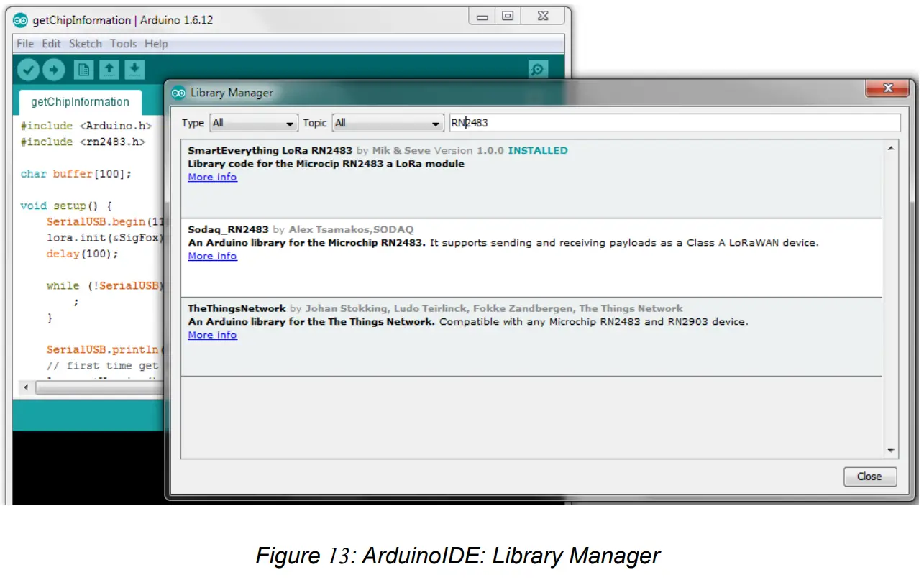Screen dimensions: 924x580
Task: Click the editor horizontal scroll-left arrow
Action: click(27, 388)
